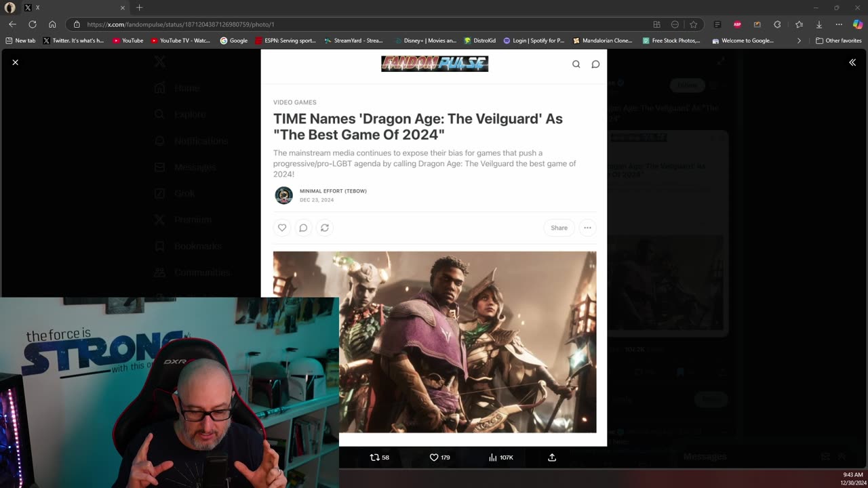Open the Free Stock Photos bookmark
Viewport: 868px width, 488px height.
671,41
